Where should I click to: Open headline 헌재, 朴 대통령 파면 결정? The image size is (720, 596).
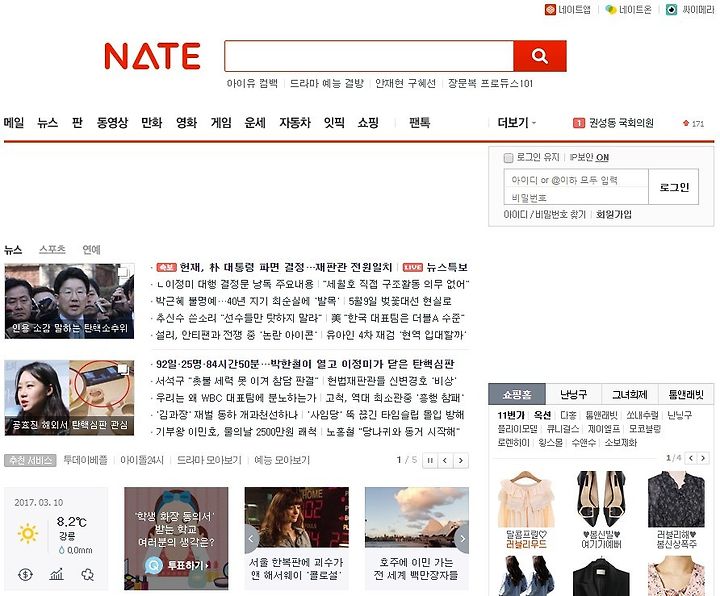tap(286, 267)
